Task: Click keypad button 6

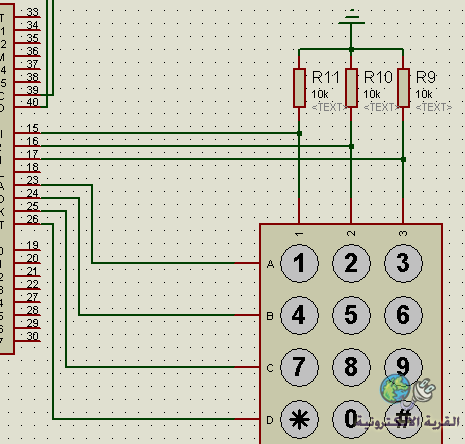Action: coord(403,315)
